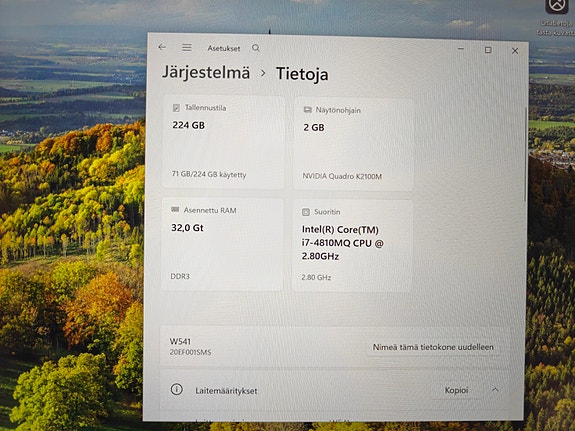This screenshot has width=575, height=431.
Task: Click the Suoritin processor icon
Action: tap(305, 212)
